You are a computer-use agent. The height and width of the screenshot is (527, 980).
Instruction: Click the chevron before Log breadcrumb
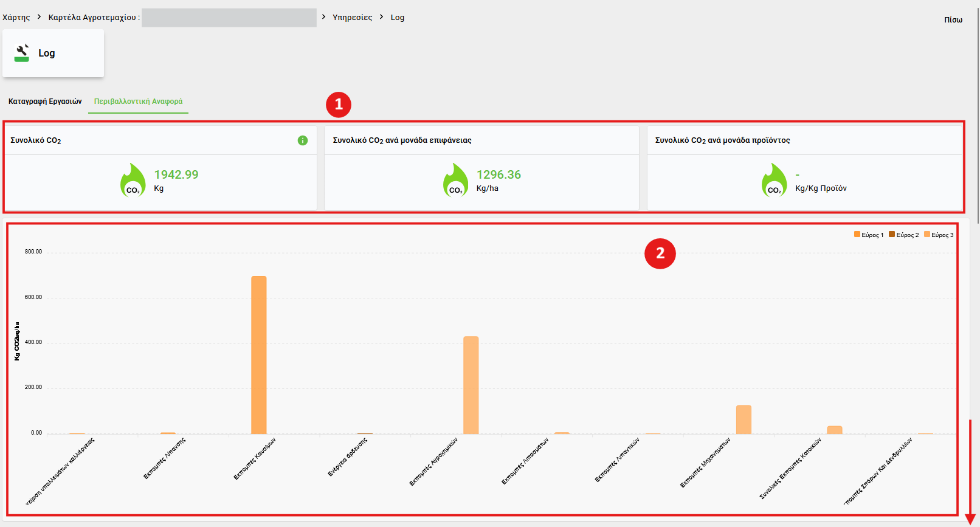coord(381,17)
